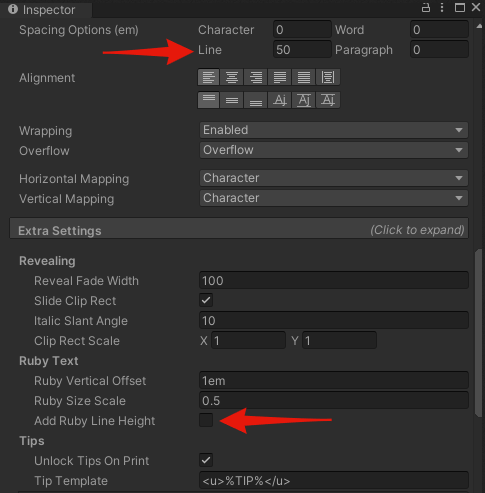The image size is (485, 493).
Task: Uncheck Unlock Tips On Print
Action: [206, 460]
